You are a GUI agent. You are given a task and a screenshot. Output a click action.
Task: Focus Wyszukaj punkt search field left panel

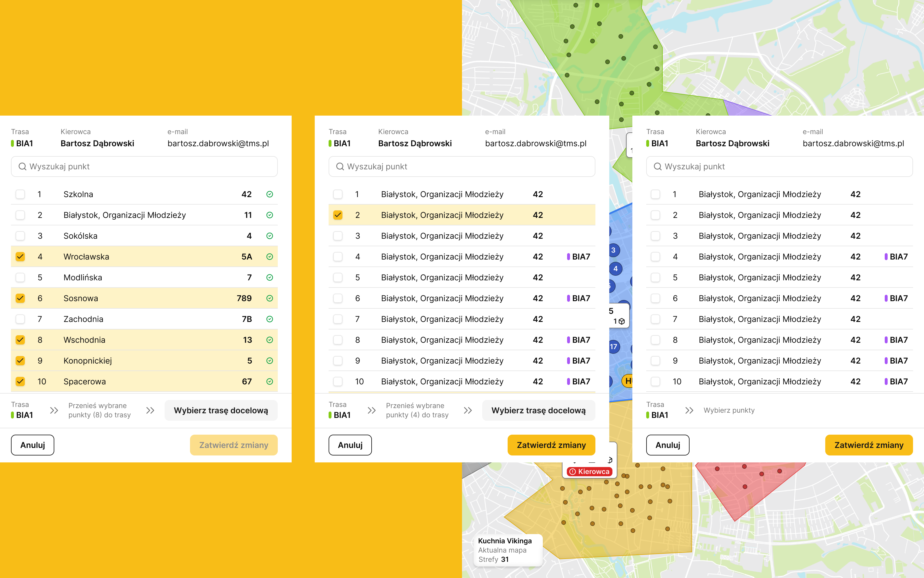(x=144, y=167)
